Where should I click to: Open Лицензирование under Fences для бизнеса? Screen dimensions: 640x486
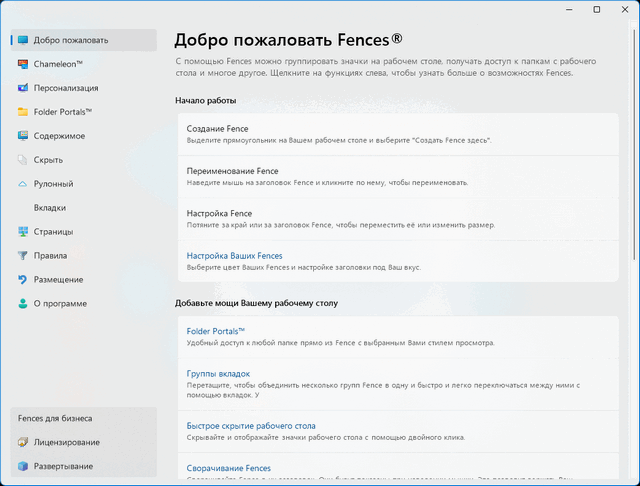coord(84,442)
